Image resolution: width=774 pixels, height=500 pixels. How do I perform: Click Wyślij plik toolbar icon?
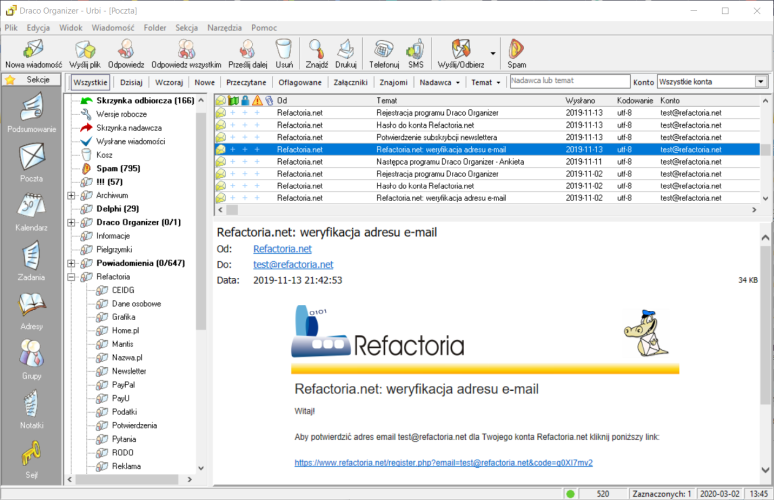tap(85, 54)
